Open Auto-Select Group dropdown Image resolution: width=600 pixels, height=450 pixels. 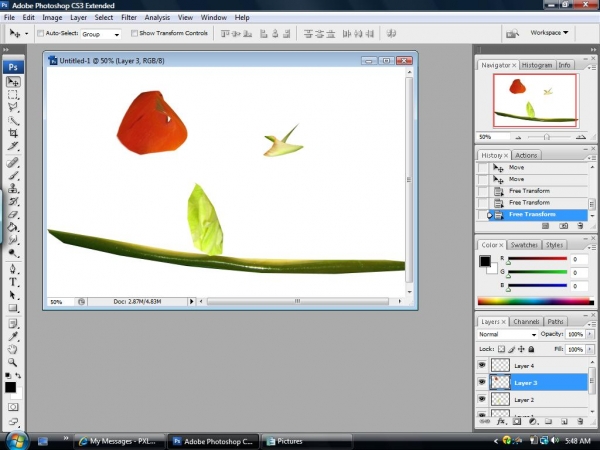[x=101, y=34]
